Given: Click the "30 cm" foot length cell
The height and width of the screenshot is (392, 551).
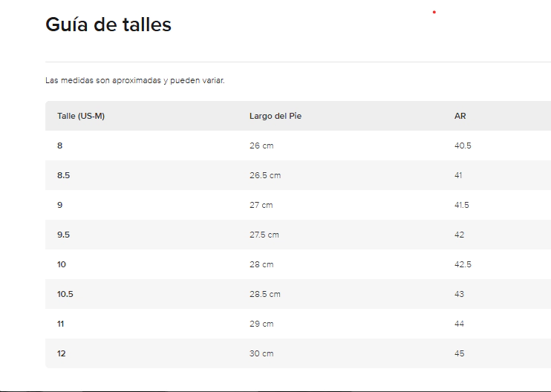Looking at the screenshot, I should [261, 353].
